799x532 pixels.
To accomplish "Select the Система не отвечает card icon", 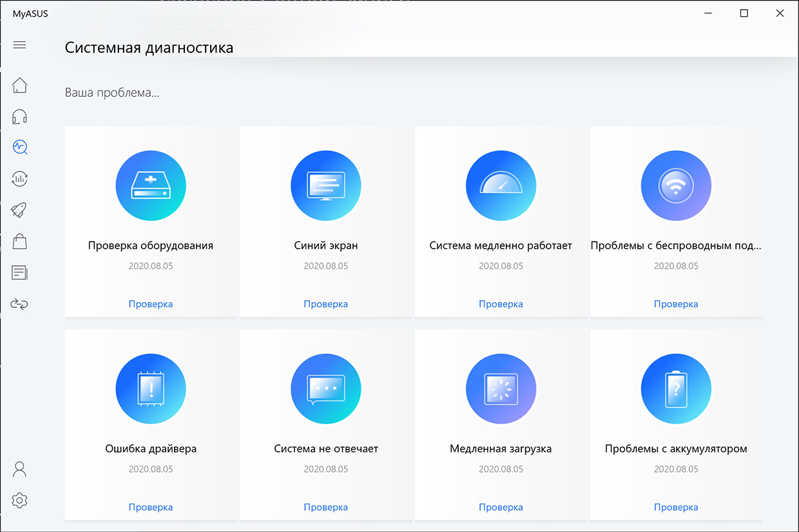I will click(325, 389).
